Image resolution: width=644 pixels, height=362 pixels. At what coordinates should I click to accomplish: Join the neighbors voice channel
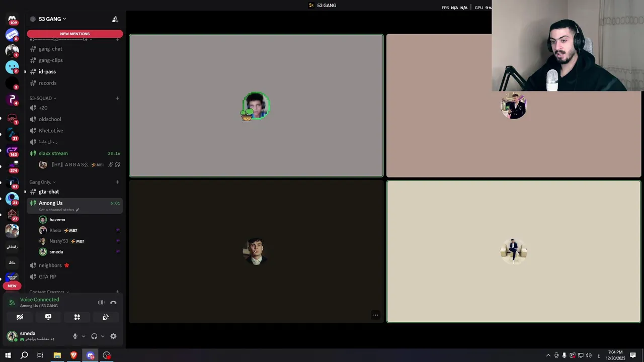pyautogui.click(x=75, y=265)
